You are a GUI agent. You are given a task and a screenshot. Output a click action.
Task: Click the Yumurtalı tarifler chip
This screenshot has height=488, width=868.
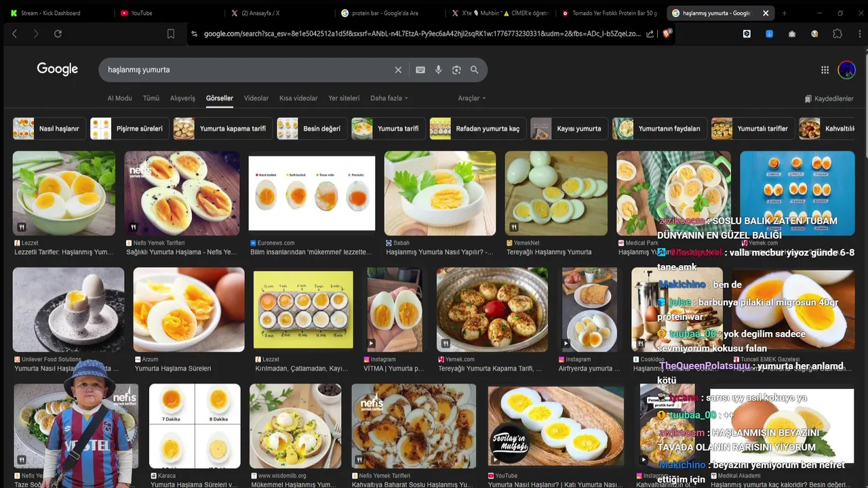point(753,129)
